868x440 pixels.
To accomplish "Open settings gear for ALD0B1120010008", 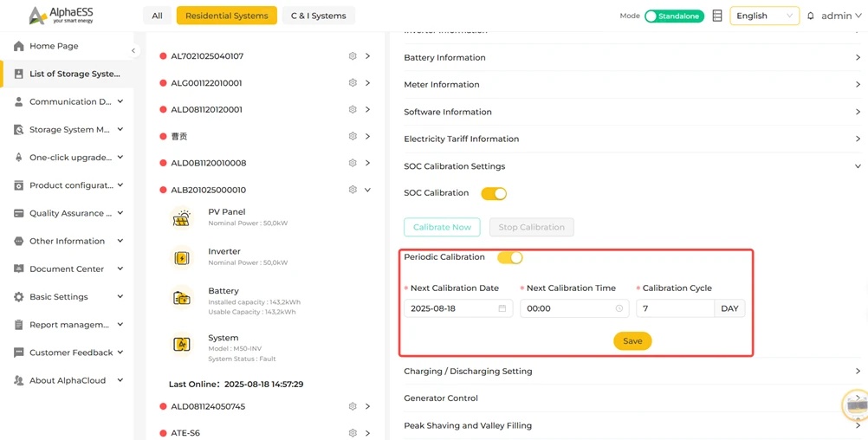I will pyautogui.click(x=352, y=163).
